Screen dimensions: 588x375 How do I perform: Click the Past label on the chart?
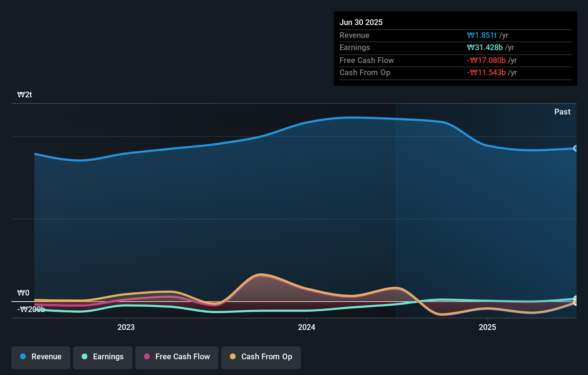coord(562,112)
